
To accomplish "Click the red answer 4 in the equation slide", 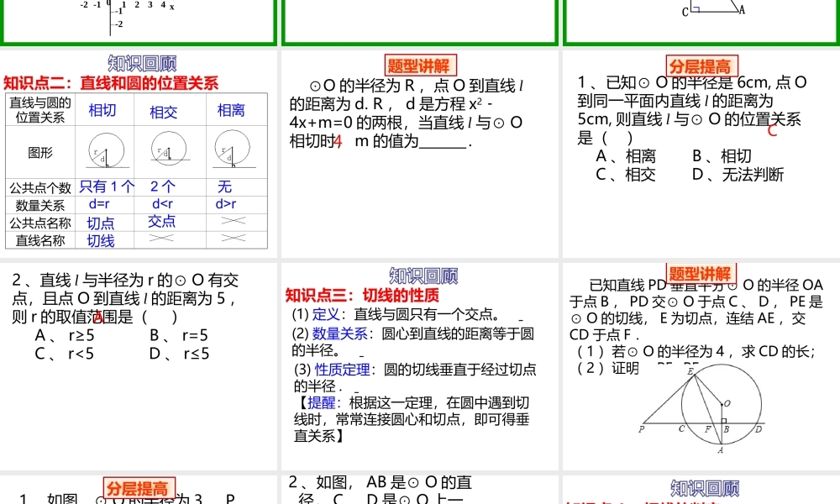I will 338,141.
